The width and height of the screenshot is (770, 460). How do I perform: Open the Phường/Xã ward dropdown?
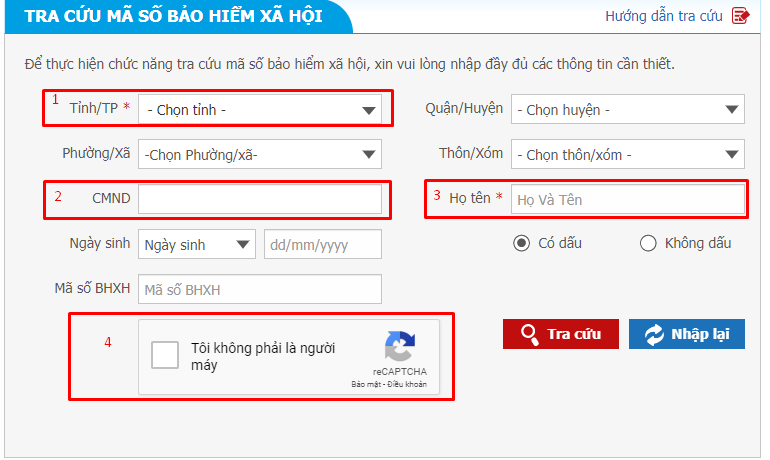260,155
